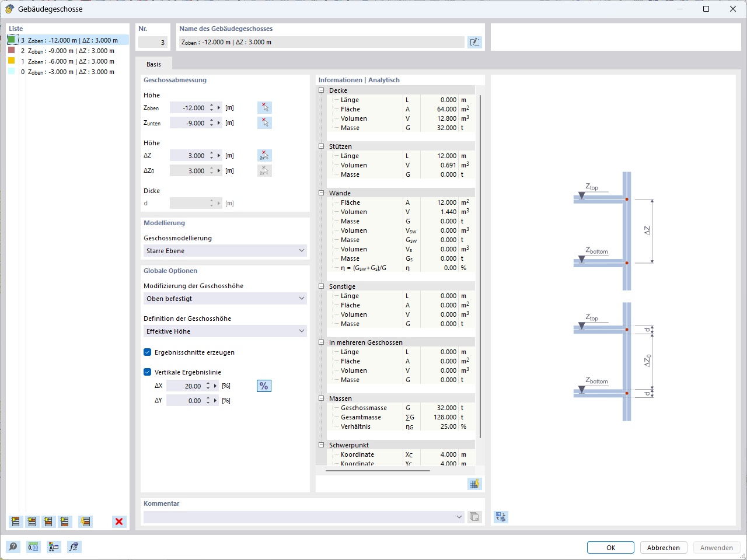Maximize the Gebäudegeschosse window
The image size is (747, 560).
pos(706,9)
